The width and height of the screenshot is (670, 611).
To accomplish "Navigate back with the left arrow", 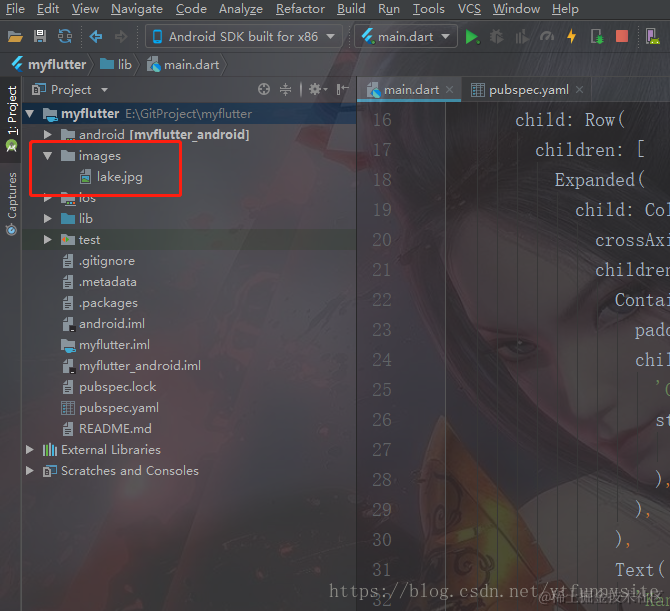I will (96, 37).
